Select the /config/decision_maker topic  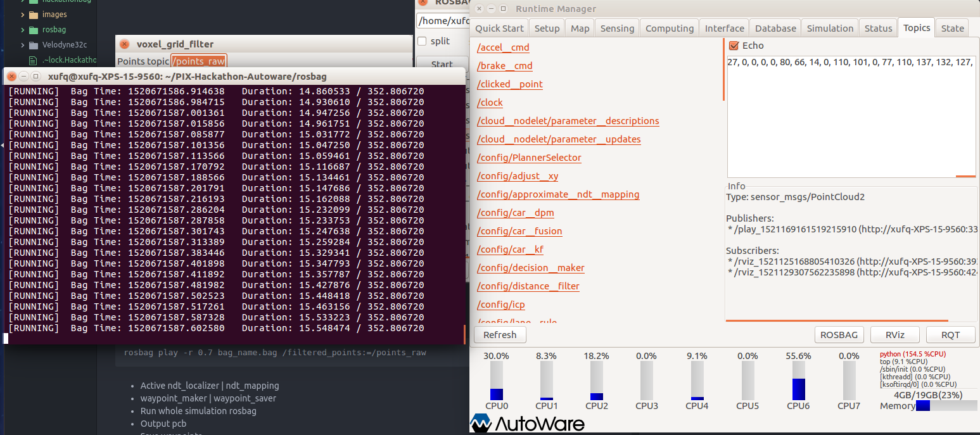[530, 268]
